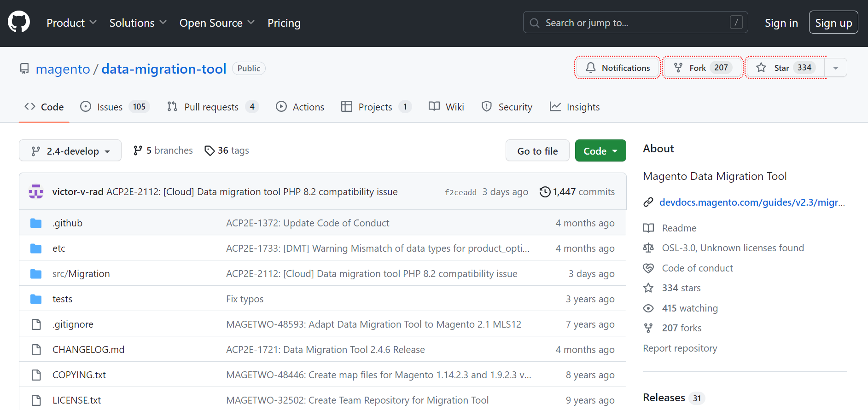Open the .gitignore file name
The image size is (868, 410).
click(x=73, y=324)
